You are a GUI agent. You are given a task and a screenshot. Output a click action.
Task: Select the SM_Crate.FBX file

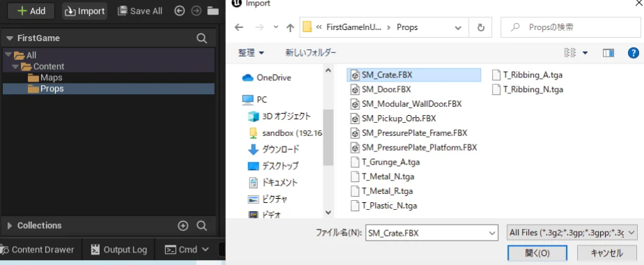[x=414, y=75]
